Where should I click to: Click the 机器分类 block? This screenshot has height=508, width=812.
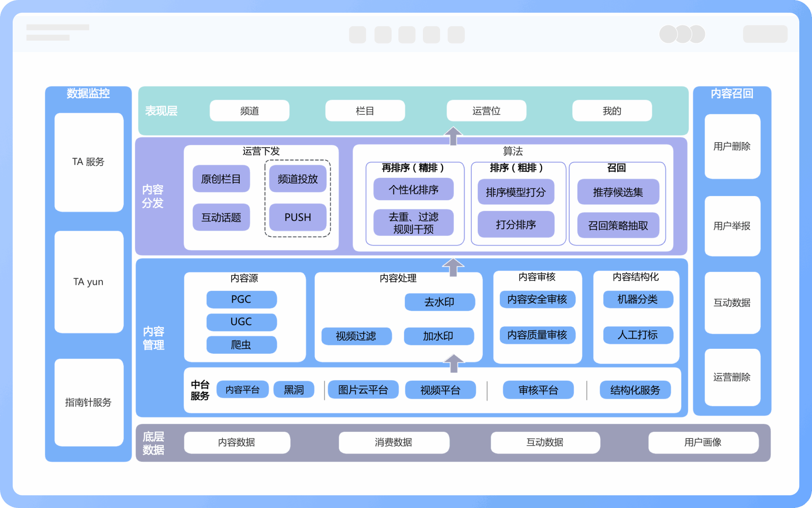(637, 299)
